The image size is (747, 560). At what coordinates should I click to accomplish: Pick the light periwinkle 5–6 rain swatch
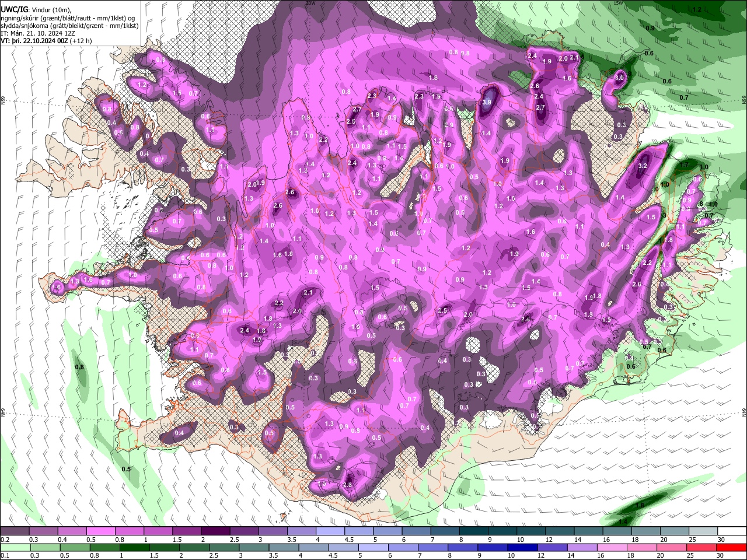[x=373, y=548]
